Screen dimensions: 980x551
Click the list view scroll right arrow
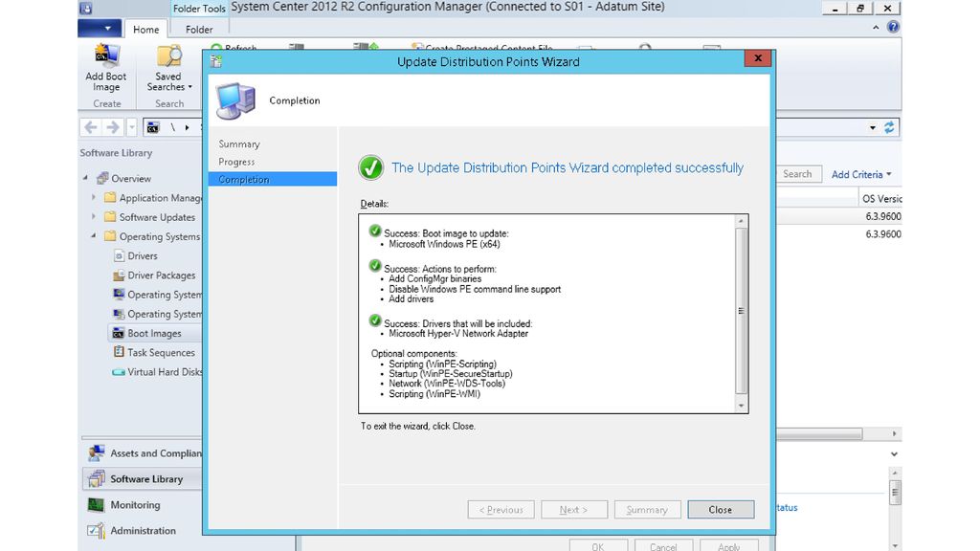(895, 433)
